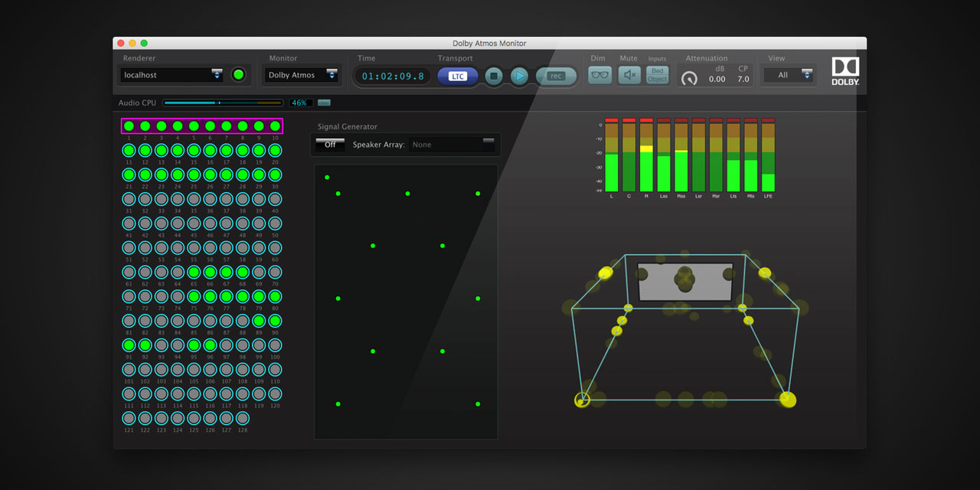
Task: Click the C channel level meter
Action: coord(629,155)
